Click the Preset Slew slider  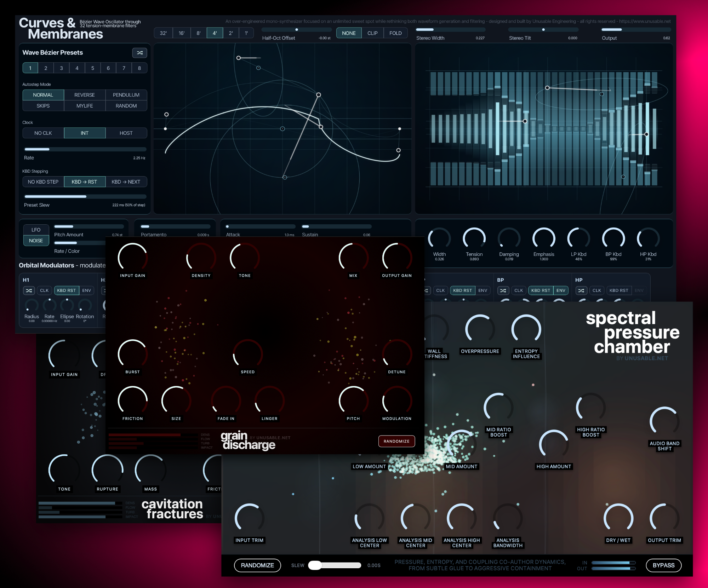pyautogui.click(x=85, y=196)
